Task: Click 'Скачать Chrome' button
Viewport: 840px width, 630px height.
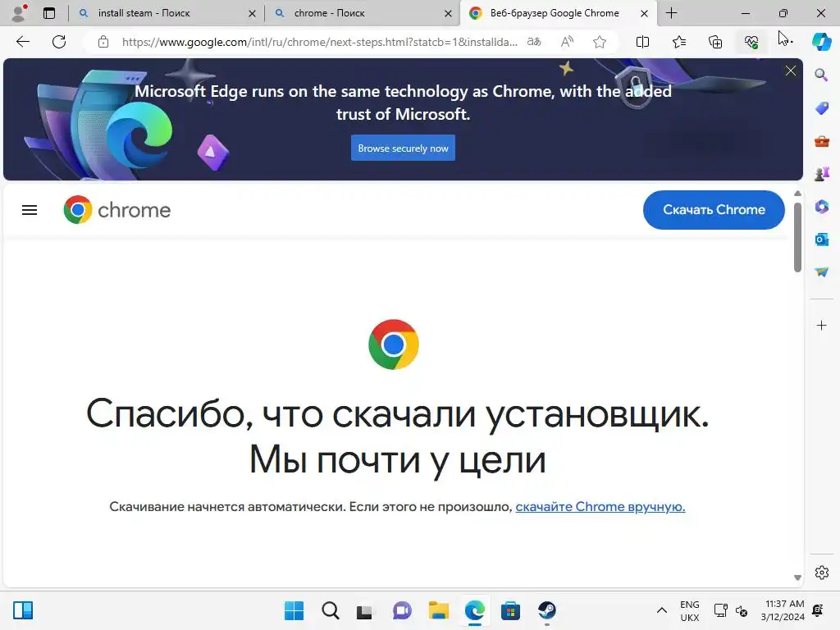Action: (x=714, y=209)
